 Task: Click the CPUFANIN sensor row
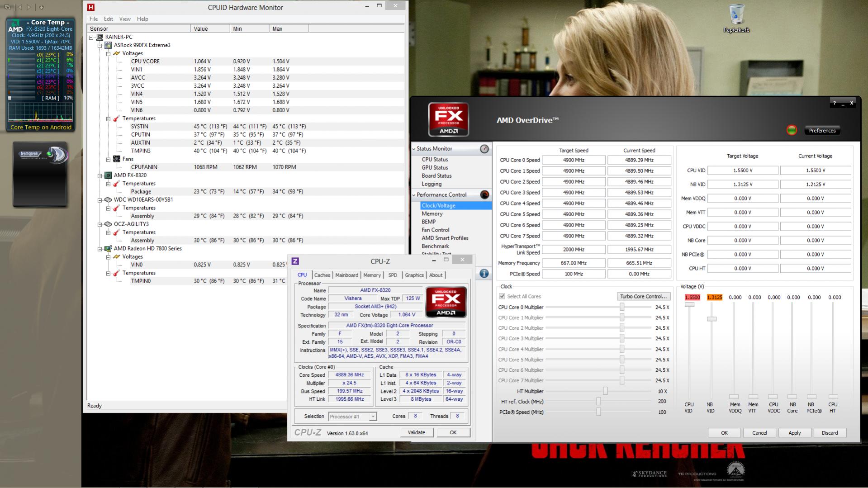click(x=246, y=167)
